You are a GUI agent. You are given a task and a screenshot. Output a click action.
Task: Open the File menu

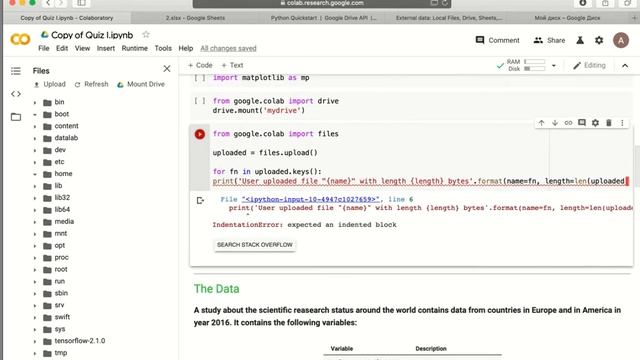(44, 48)
